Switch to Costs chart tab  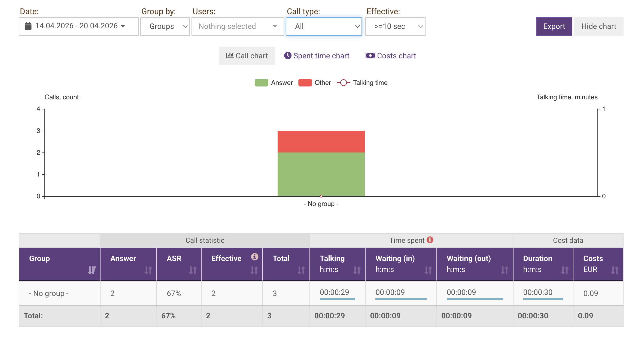391,56
